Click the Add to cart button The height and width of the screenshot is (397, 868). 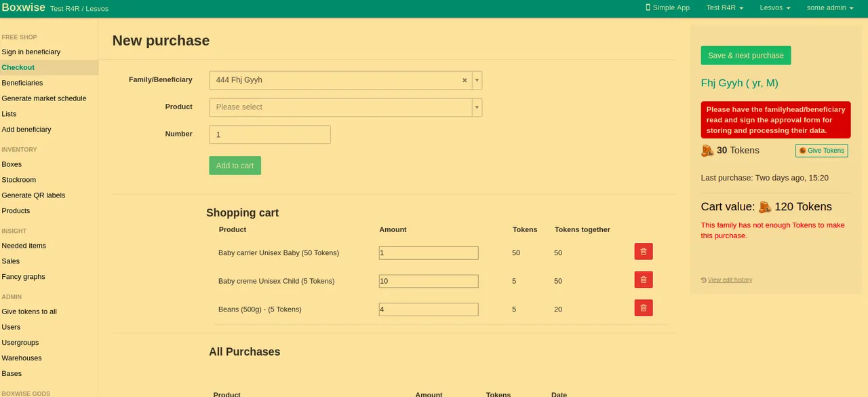(x=235, y=166)
